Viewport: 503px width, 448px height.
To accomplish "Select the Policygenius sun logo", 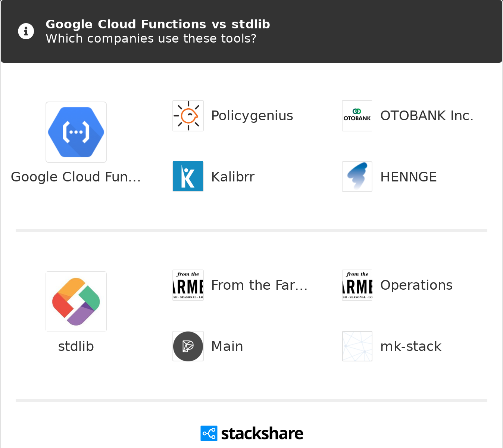I will tap(188, 116).
